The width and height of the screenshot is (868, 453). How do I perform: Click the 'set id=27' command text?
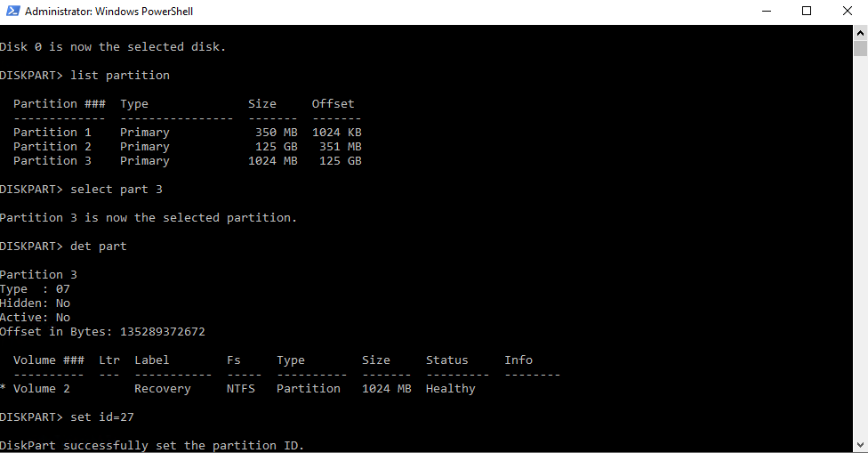pos(102,417)
